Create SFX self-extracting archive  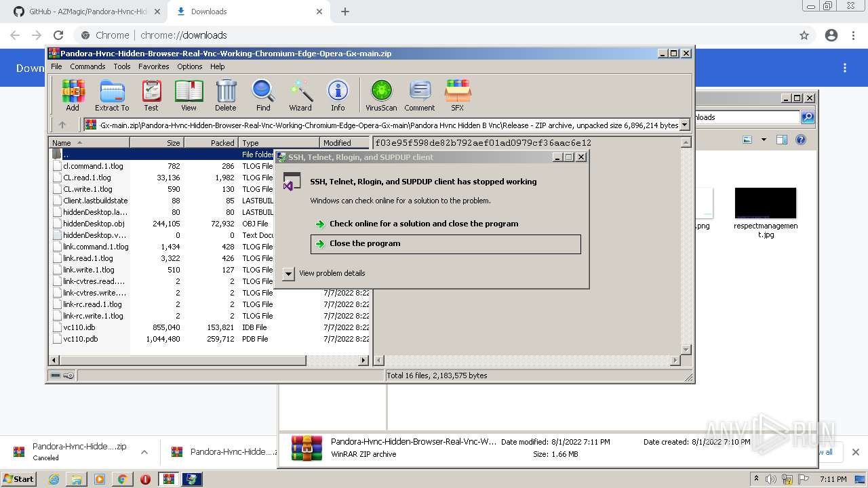click(x=458, y=96)
